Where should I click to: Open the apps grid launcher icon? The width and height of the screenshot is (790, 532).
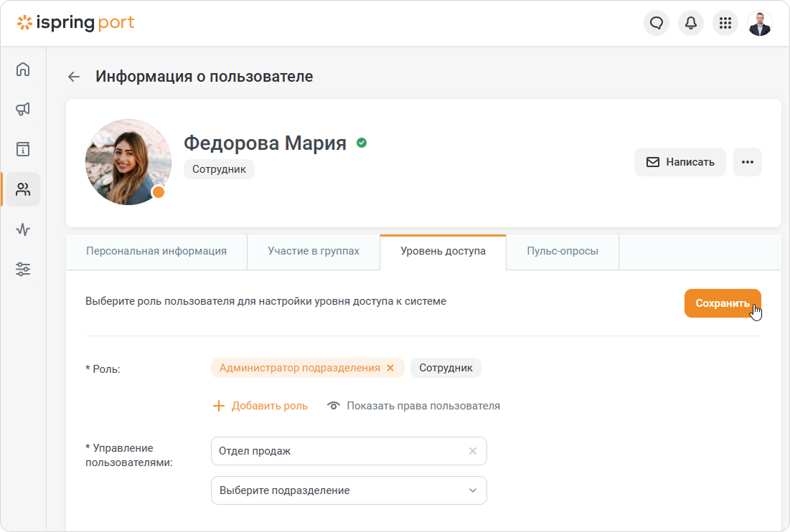(725, 23)
